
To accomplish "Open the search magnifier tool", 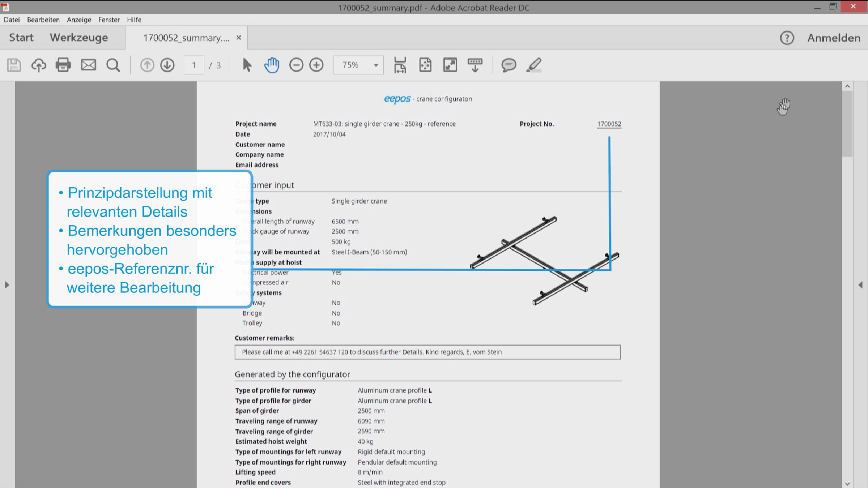I will (113, 65).
